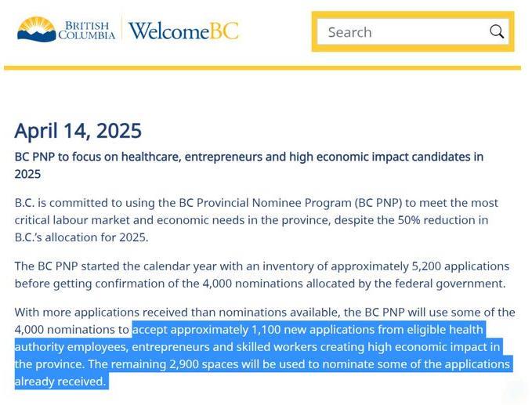532x405 pixels.
Task: Select the April 14, 2025 heading
Action: pos(78,131)
